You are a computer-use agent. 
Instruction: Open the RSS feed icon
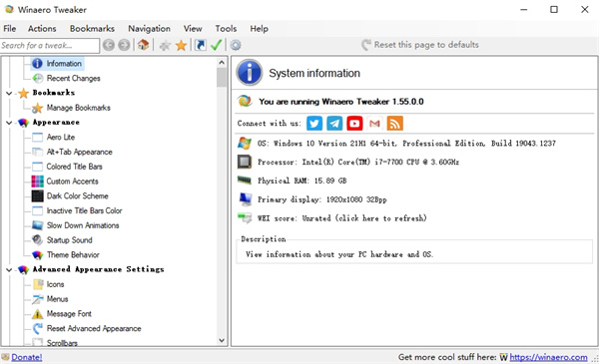point(394,124)
